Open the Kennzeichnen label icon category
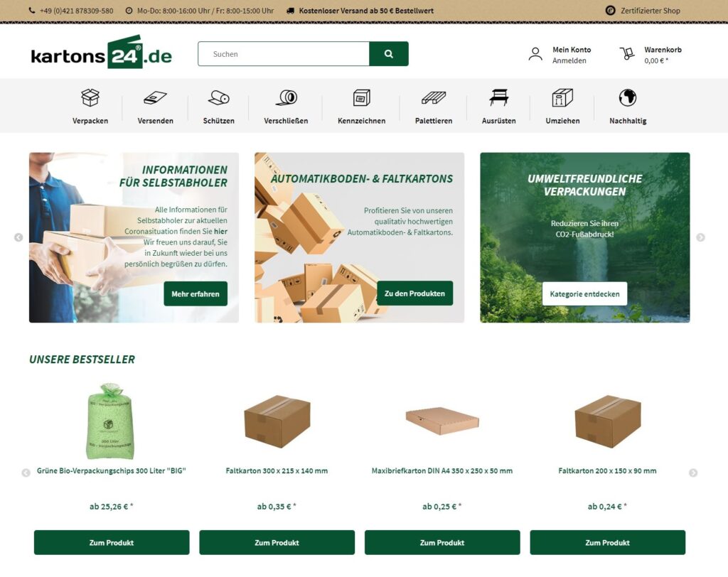 tap(361, 97)
